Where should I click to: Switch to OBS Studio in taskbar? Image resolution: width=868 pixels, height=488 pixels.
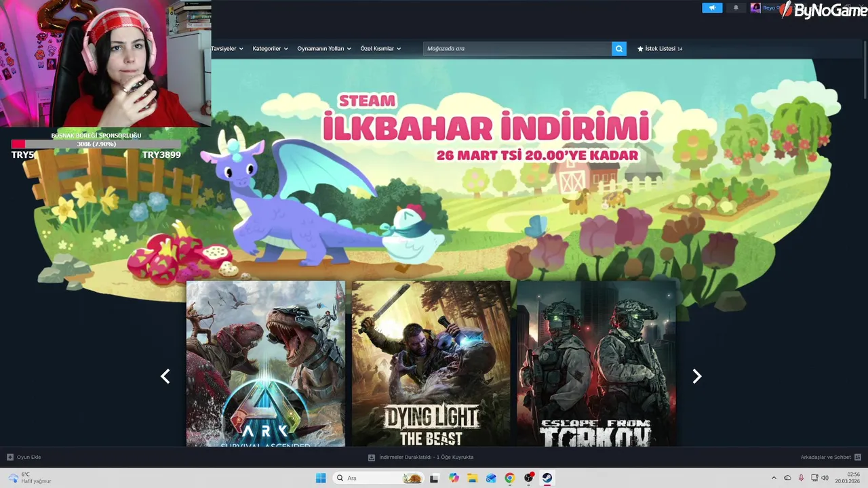click(x=529, y=478)
